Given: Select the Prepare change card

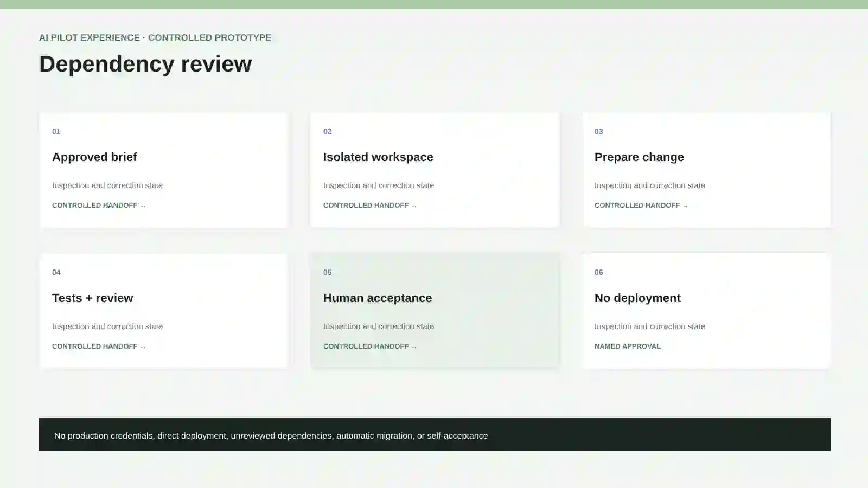Looking at the screenshot, I should 706,170.
